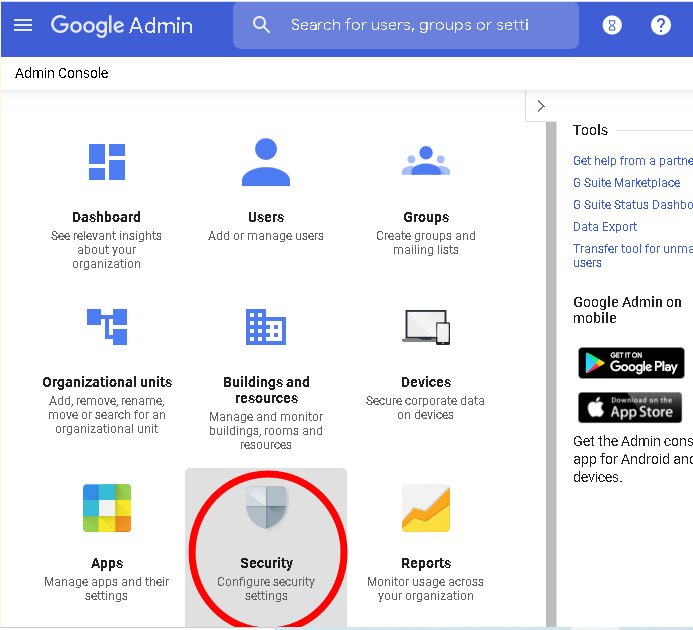Screen dimensions: 693x630
Task: Open the Devices laptop icon
Action: pos(426,327)
